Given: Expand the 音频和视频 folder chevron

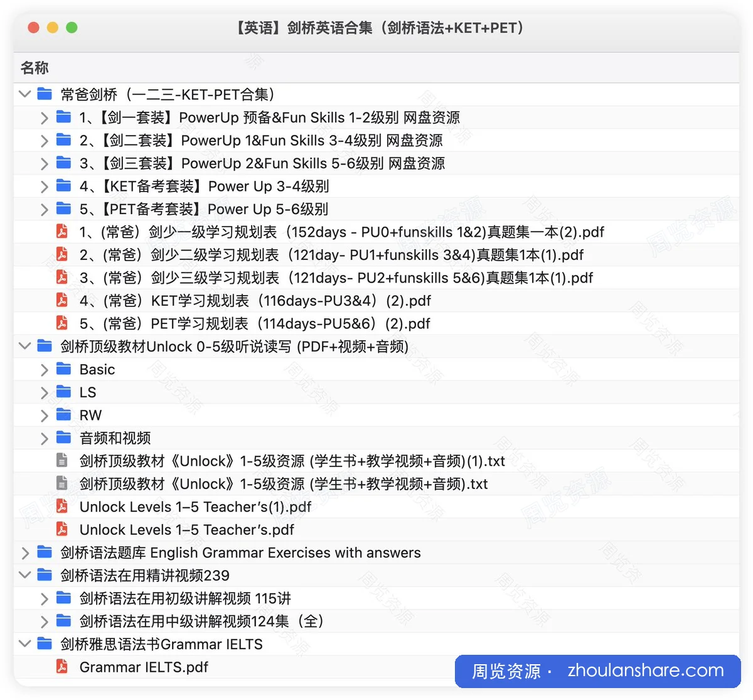Looking at the screenshot, I should tap(44, 438).
